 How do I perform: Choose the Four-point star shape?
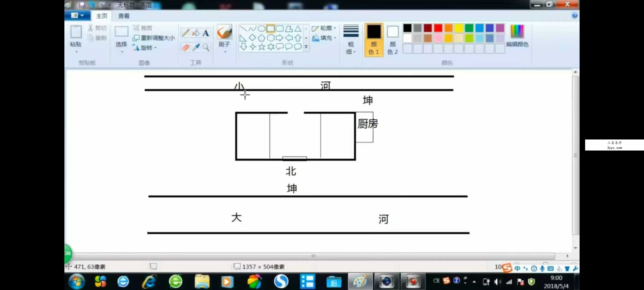[252, 47]
